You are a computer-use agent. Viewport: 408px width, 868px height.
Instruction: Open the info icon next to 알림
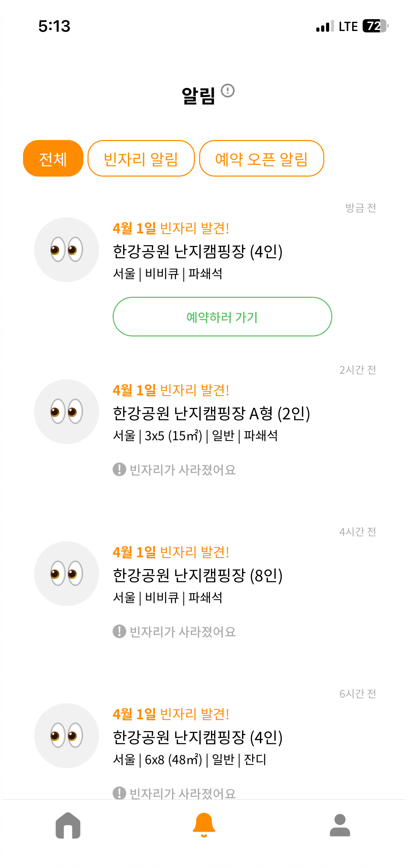pos(228,91)
